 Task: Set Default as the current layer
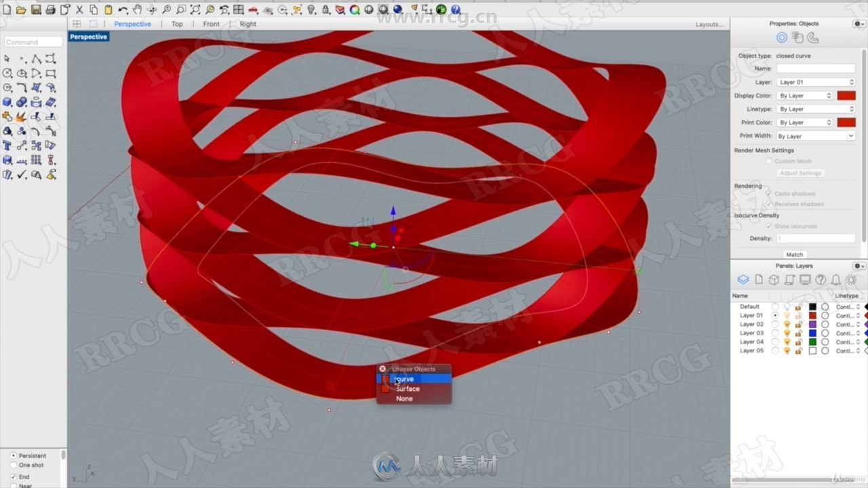tap(775, 306)
